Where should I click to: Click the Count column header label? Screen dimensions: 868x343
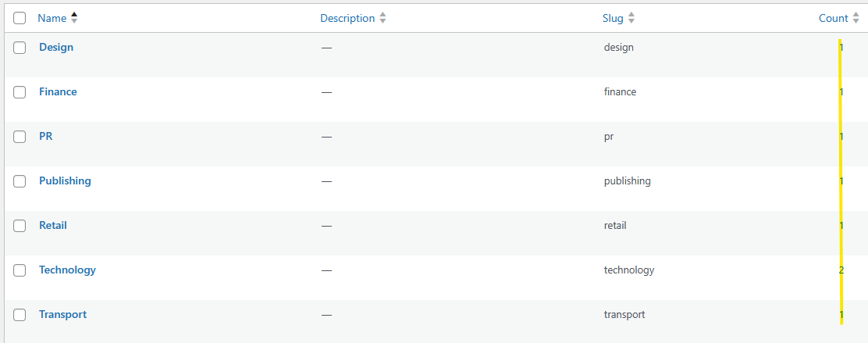pos(833,18)
